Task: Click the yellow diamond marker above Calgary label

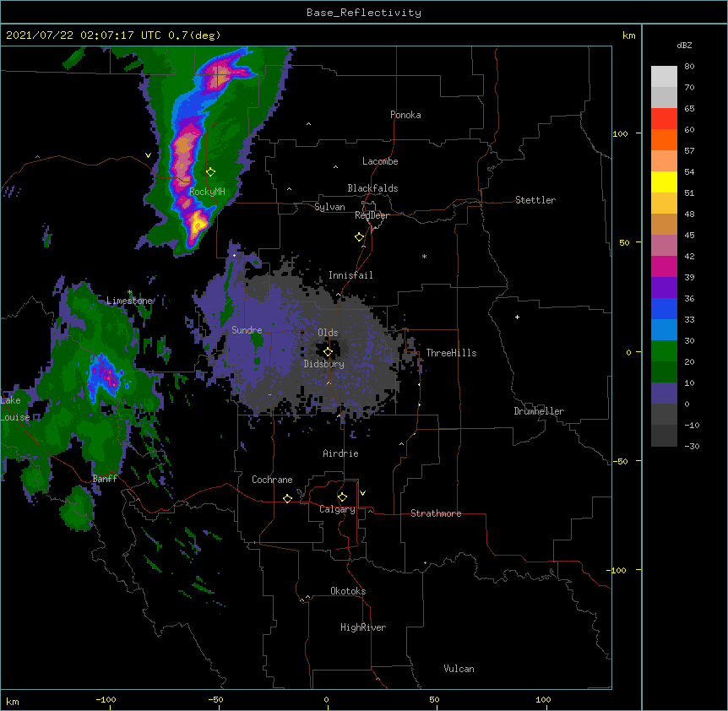Action: point(342,497)
